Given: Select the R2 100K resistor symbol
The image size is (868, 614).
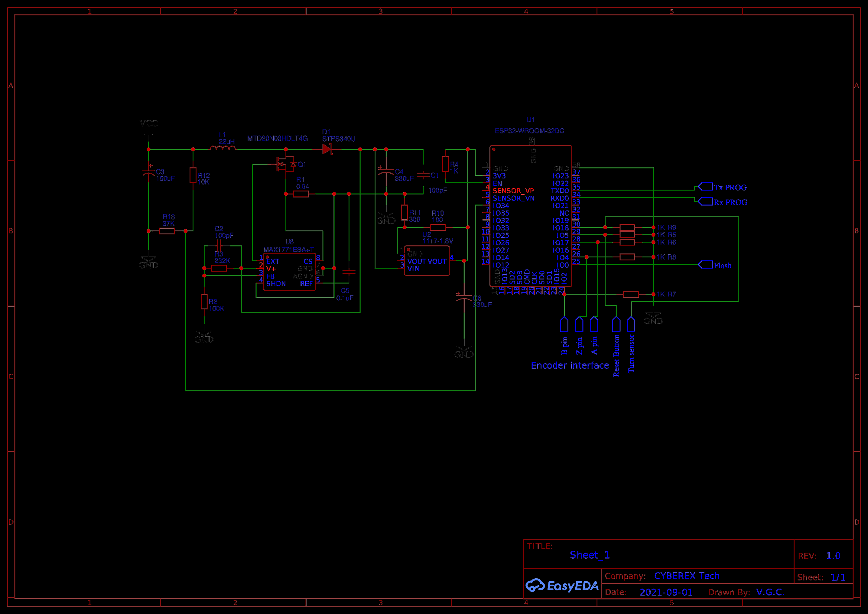Looking at the screenshot, I should click(x=204, y=302).
